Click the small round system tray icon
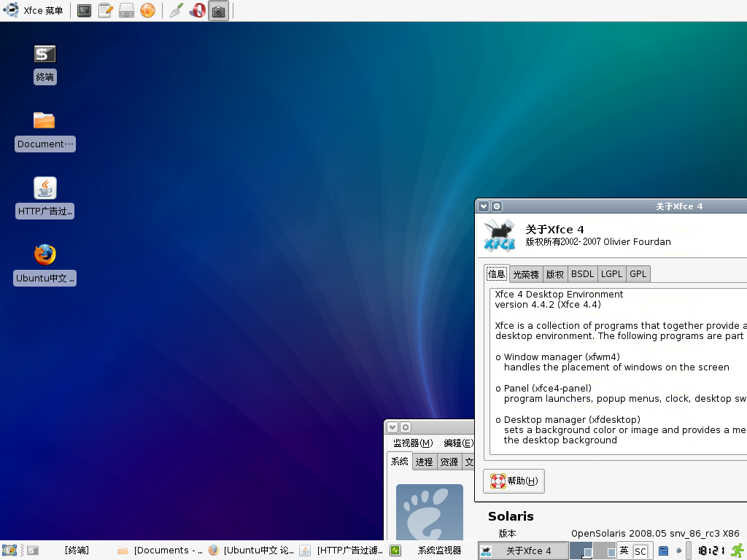Viewport: 747px width, 560px height. pos(679,551)
